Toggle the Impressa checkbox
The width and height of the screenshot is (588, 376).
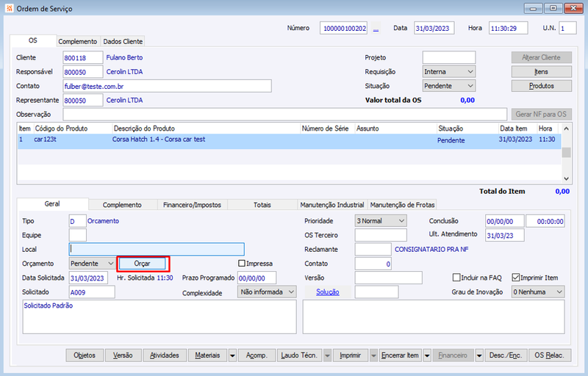pyautogui.click(x=242, y=264)
